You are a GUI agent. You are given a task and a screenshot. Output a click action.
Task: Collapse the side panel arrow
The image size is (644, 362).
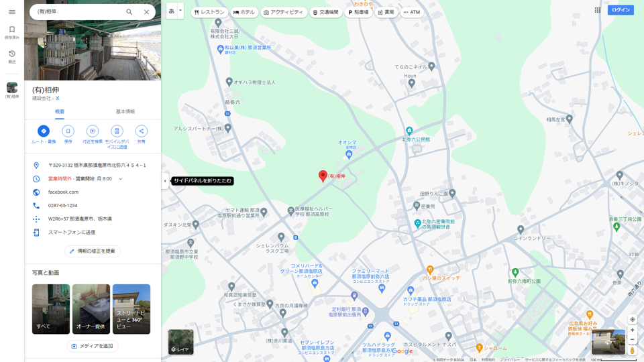click(165, 181)
